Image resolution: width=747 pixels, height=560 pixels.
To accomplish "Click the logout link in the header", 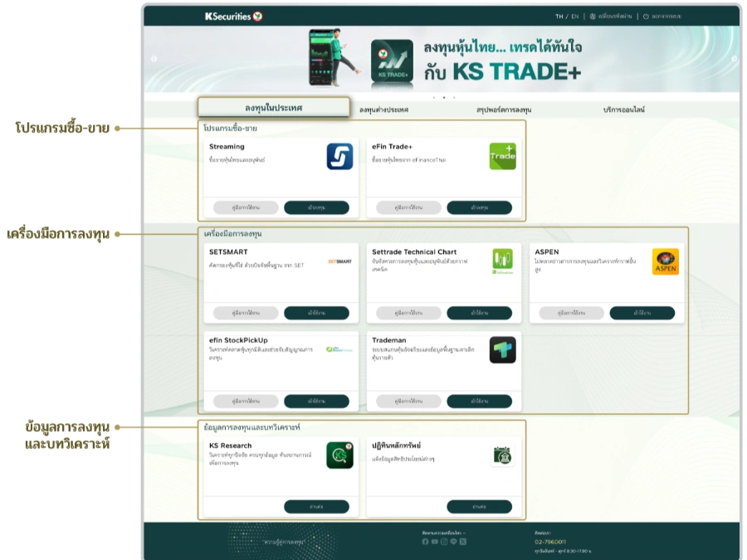I will pyautogui.click(x=662, y=16).
